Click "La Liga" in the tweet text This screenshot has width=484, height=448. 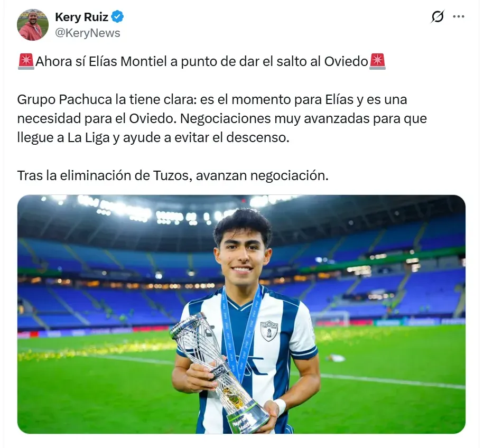click(89, 137)
